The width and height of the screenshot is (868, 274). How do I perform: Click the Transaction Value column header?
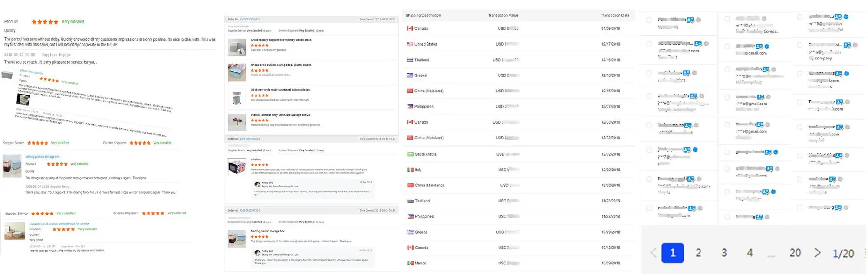[x=503, y=16]
